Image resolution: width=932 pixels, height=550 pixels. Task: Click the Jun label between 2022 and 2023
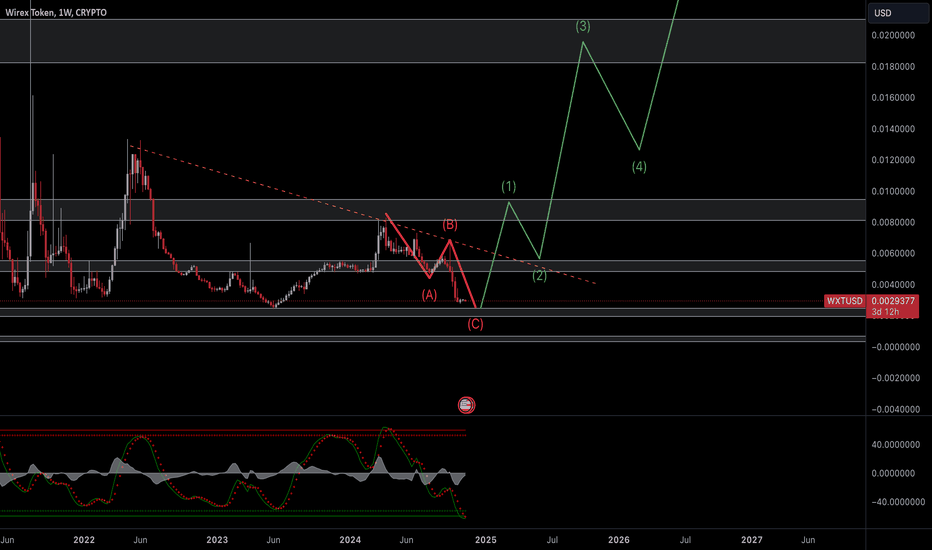tap(140, 540)
